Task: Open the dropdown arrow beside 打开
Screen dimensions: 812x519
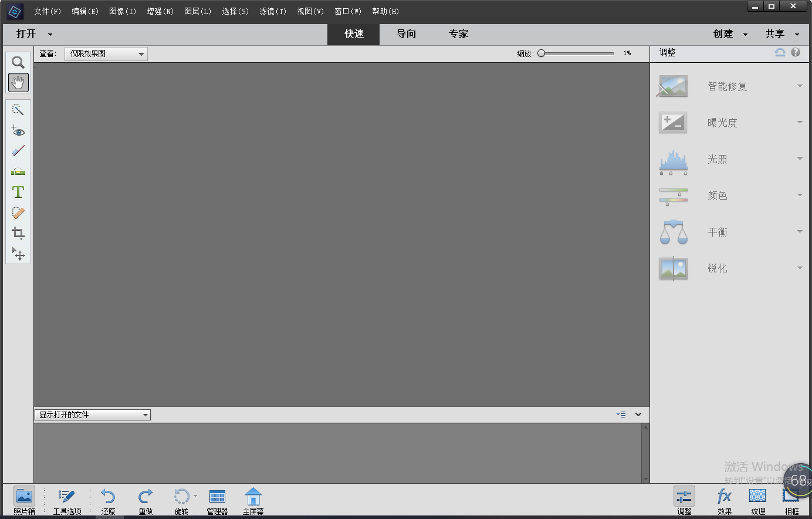Action: tap(50, 35)
